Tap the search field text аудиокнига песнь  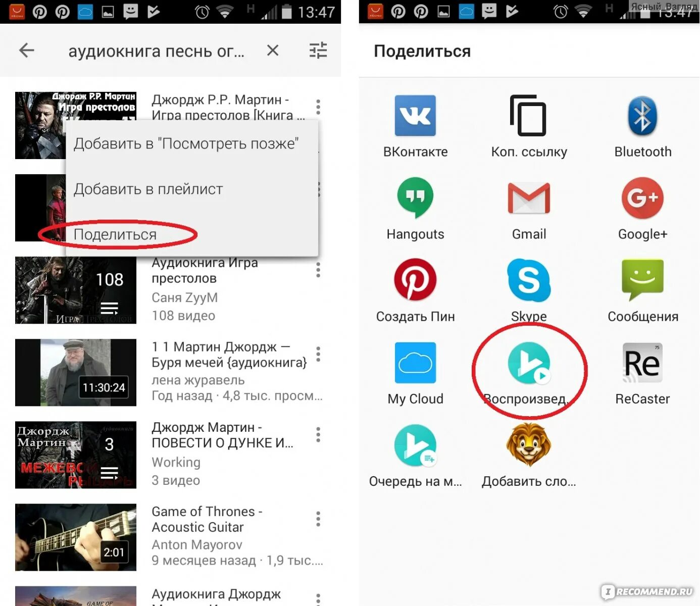pos(156,51)
